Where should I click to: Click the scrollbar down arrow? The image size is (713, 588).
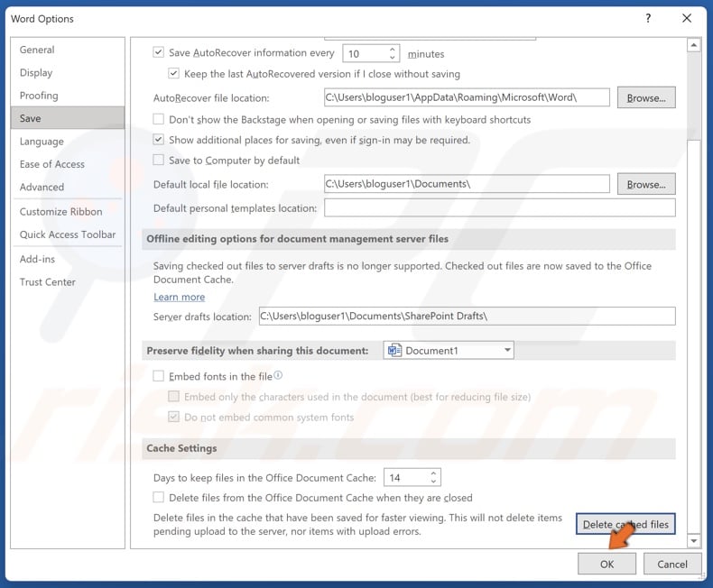tap(693, 540)
